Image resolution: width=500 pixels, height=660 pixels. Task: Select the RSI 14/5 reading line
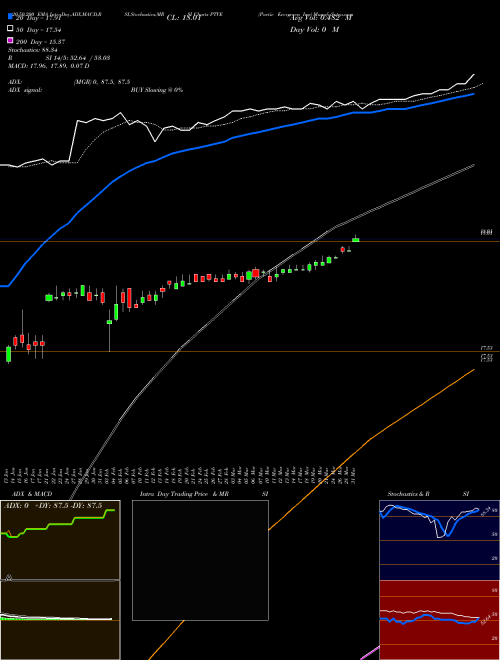[x=59, y=58]
